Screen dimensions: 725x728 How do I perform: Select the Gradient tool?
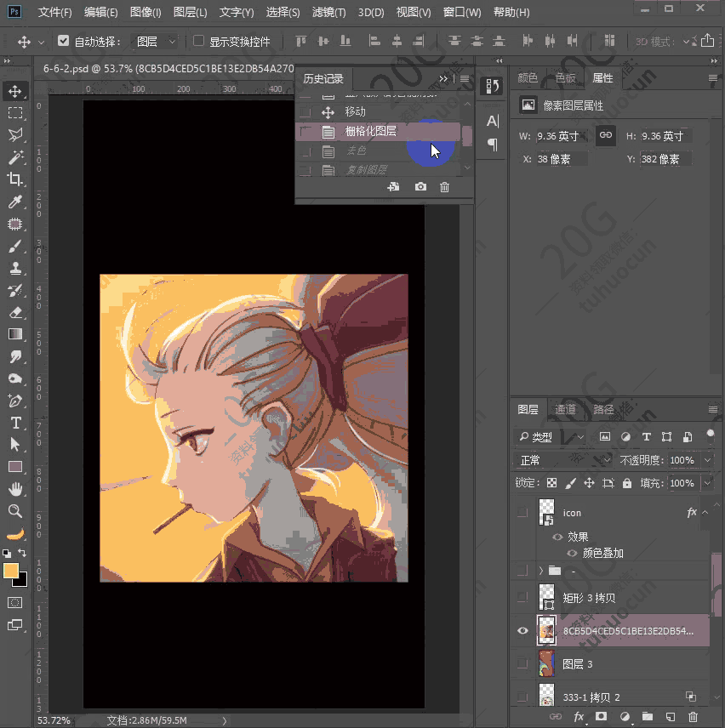pos(14,334)
